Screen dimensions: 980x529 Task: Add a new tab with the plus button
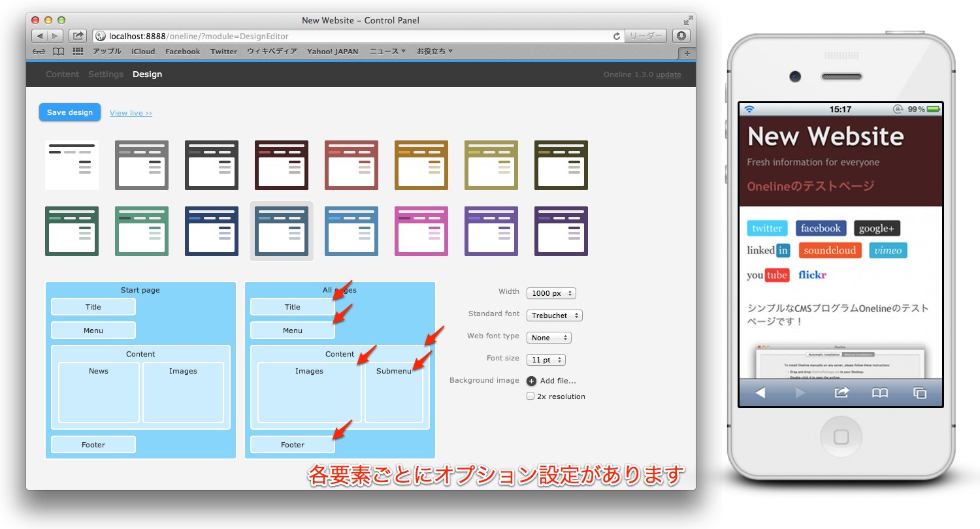(686, 53)
